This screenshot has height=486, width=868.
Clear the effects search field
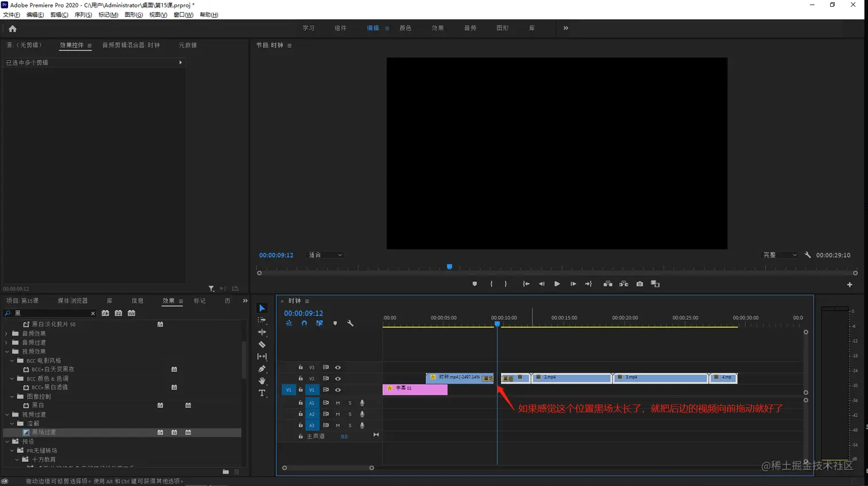93,313
